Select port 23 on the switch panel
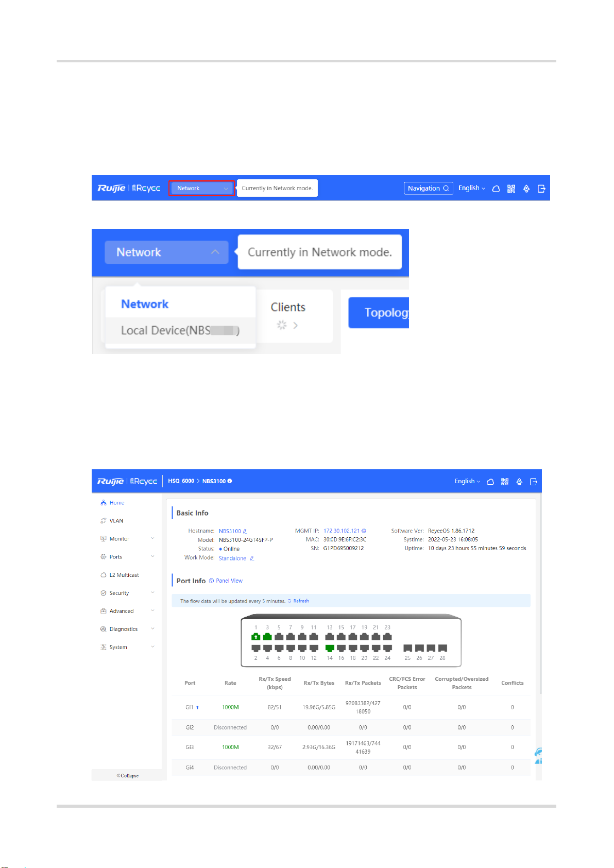The height and width of the screenshot is (868, 614). coord(387,637)
